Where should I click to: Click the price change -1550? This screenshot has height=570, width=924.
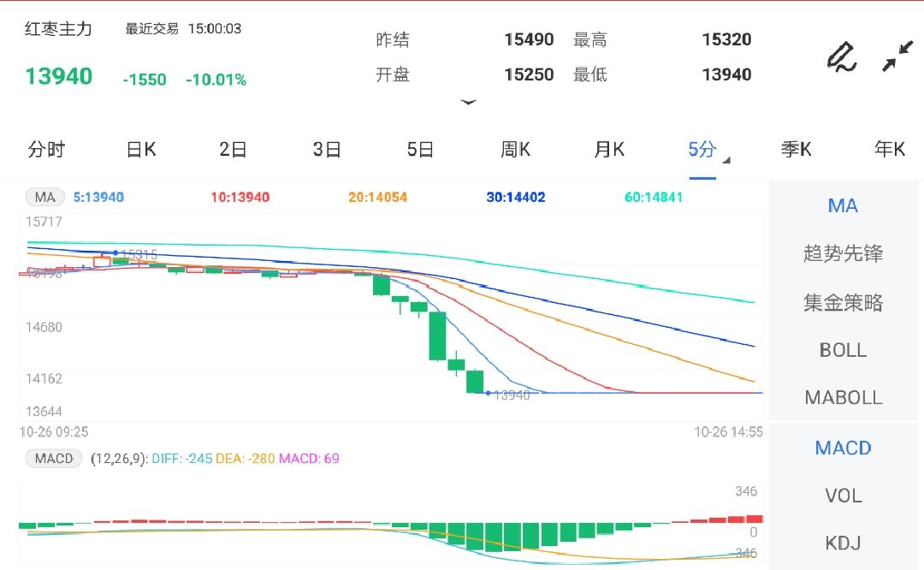coord(145,80)
